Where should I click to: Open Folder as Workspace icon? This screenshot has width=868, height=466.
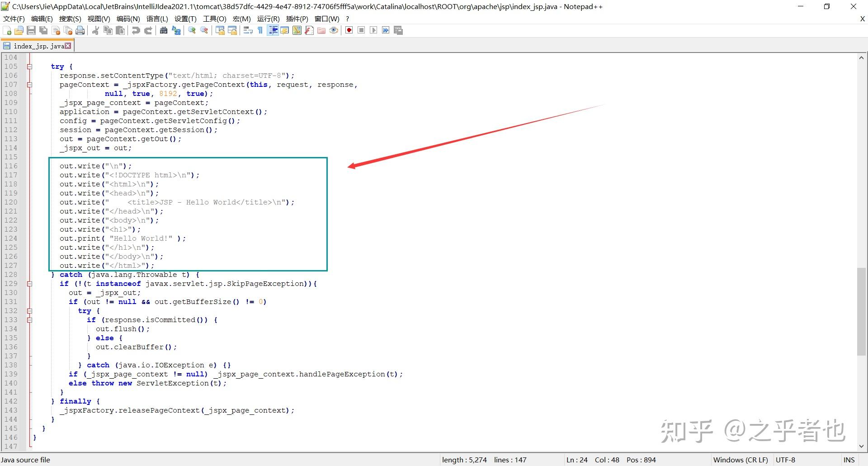click(321, 30)
